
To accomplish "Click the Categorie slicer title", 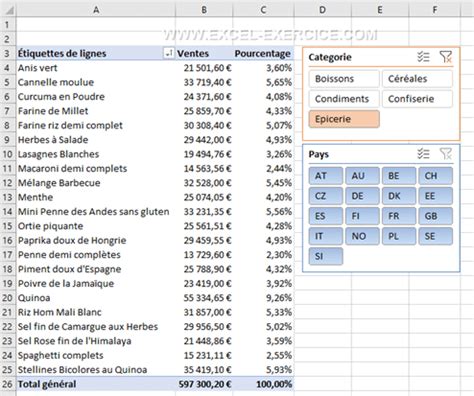I will click(x=330, y=57).
